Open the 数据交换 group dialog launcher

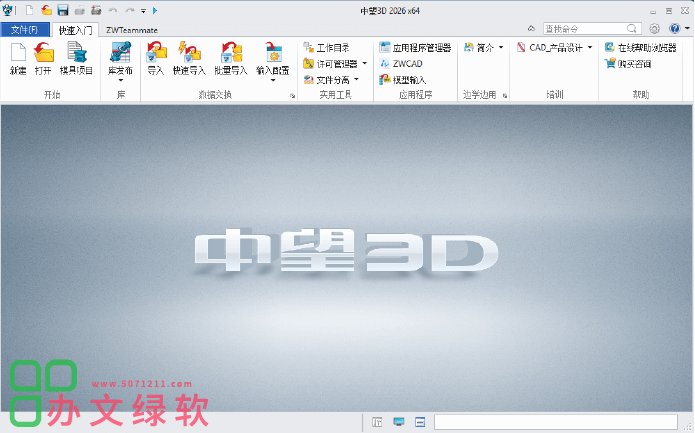point(292,96)
